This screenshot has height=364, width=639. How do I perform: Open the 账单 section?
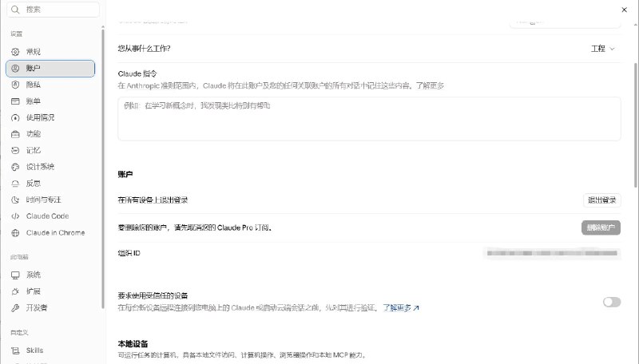(x=50, y=101)
